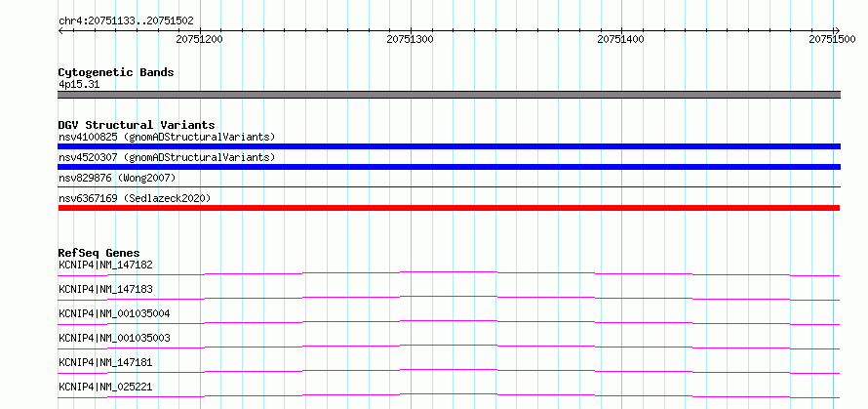Select the red bar for nsv6367169
The width and height of the screenshot is (868, 409).
(x=449, y=208)
